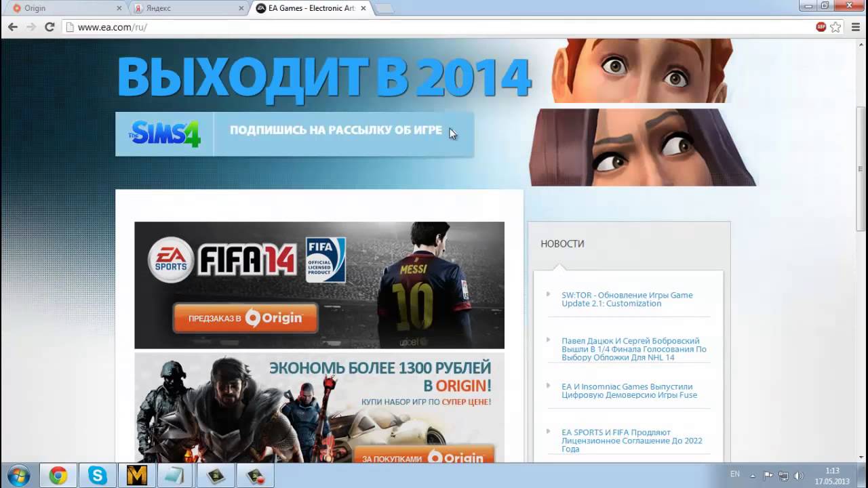
Task: Open Chrome from the taskbar
Action: point(58,476)
